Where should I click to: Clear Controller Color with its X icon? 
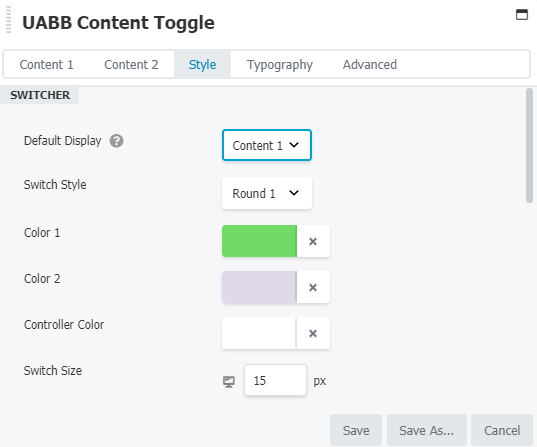tap(313, 333)
